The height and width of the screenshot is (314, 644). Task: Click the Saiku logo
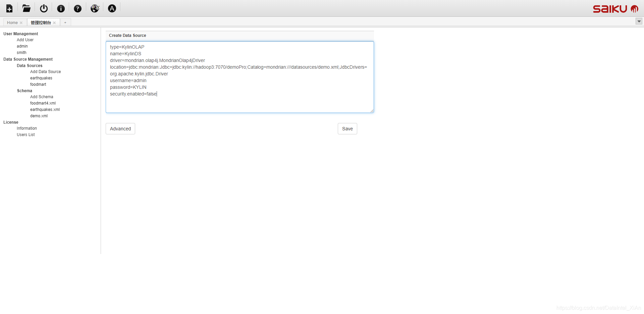point(615,9)
